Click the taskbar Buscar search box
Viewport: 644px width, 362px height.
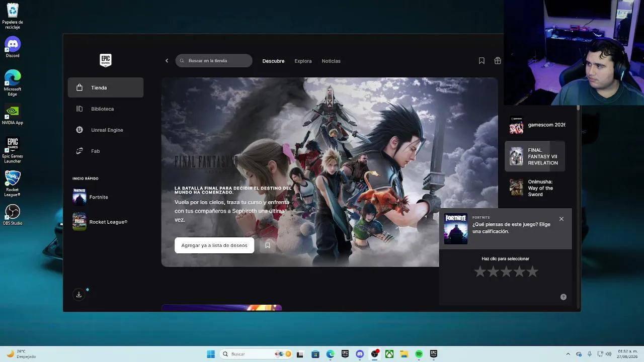[x=257, y=354]
